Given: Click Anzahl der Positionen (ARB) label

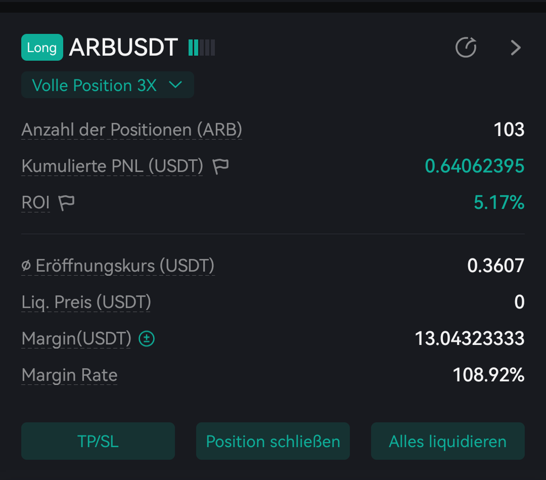Looking at the screenshot, I should click(x=132, y=130).
